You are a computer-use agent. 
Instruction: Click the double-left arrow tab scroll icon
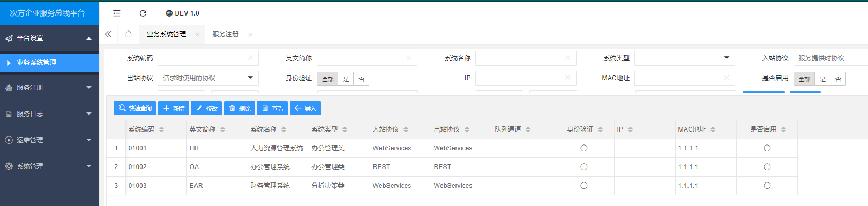click(x=108, y=34)
